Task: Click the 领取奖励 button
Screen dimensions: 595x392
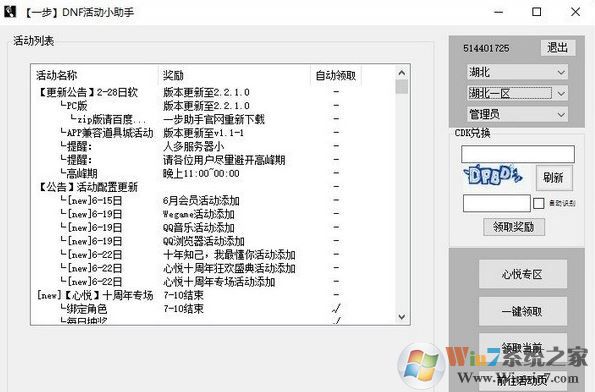Action: [514, 227]
